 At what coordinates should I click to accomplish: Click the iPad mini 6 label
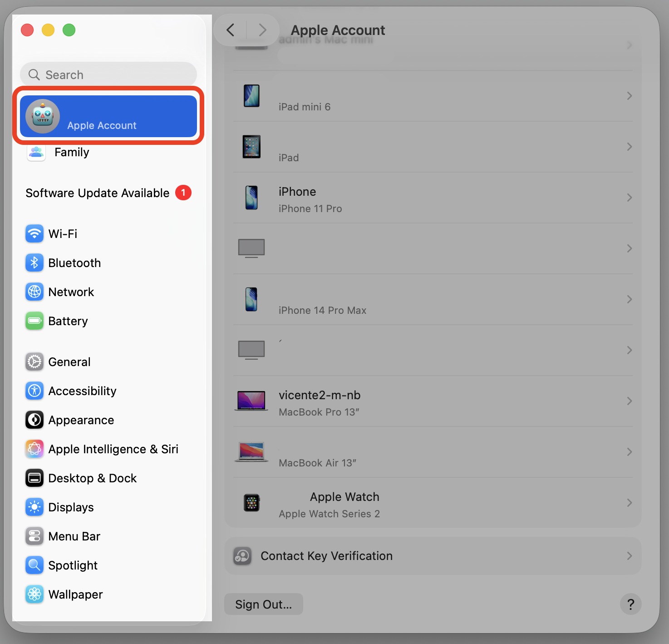[x=305, y=107]
